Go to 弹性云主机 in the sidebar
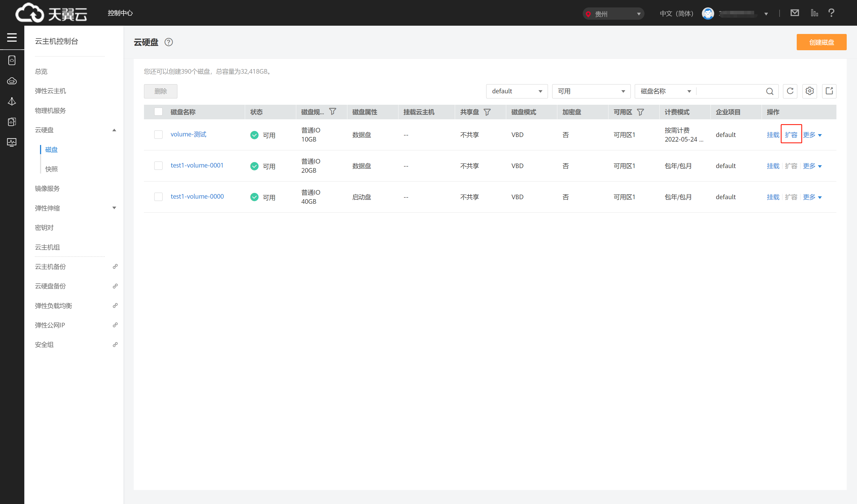This screenshot has width=857, height=504. pyautogui.click(x=50, y=91)
